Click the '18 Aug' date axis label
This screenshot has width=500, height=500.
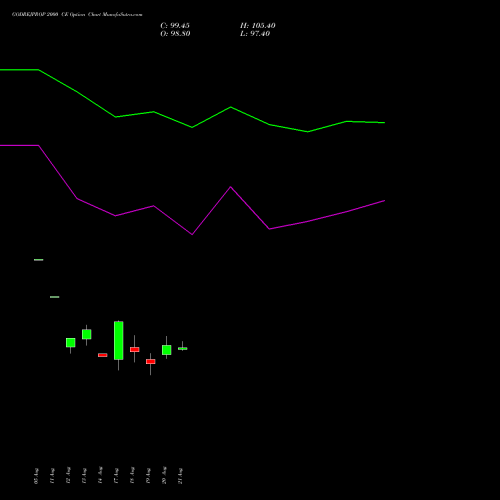tap(132, 476)
